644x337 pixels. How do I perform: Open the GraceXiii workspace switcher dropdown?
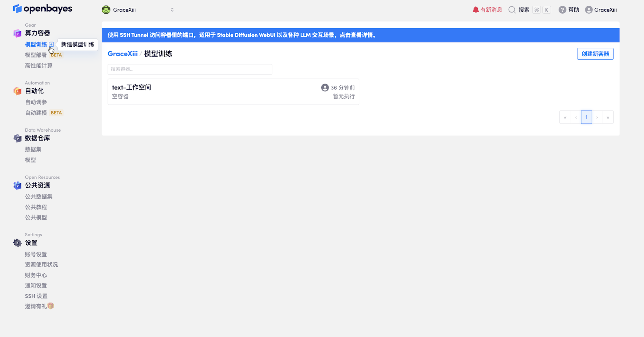point(138,10)
